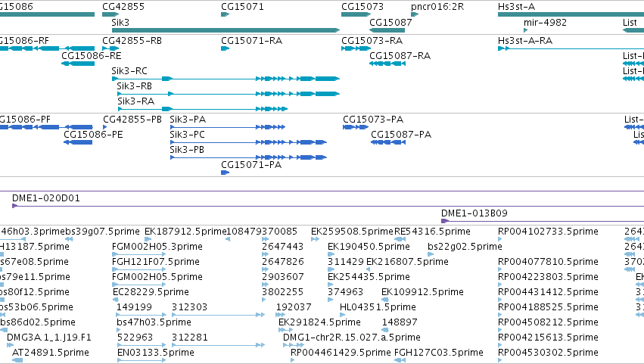The width and height of the screenshot is (644, 364).
Task: Select the DMG3A.1_1.J19.F1 EST
Action: 49,338
